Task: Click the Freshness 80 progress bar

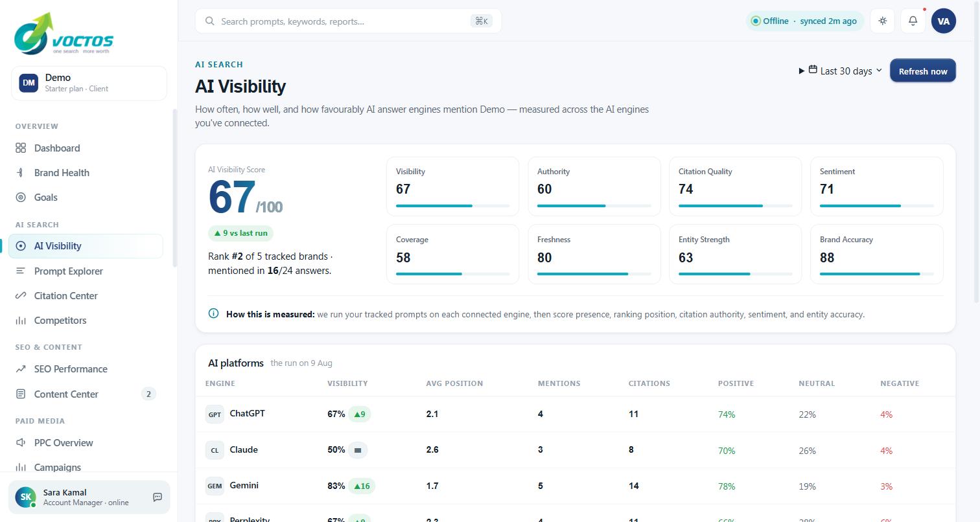Action: (x=594, y=274)
